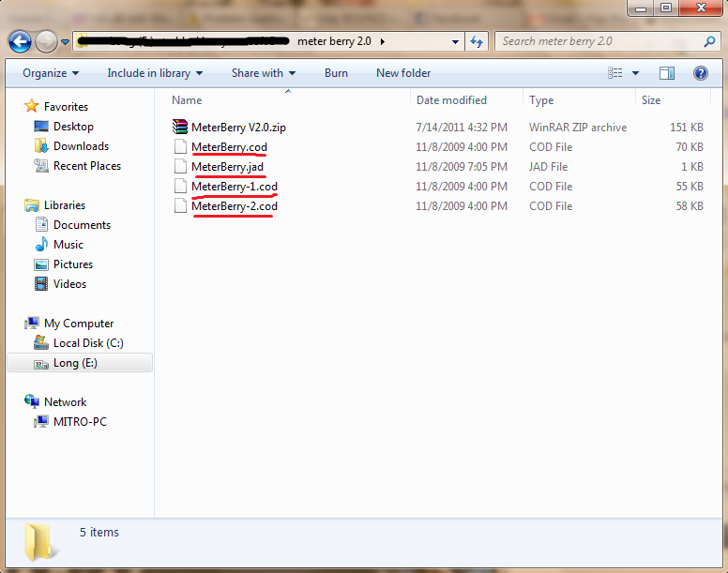Select the MeterBerry.cod file
Screen dimensions: 728x573
click(x=229, y=147)
